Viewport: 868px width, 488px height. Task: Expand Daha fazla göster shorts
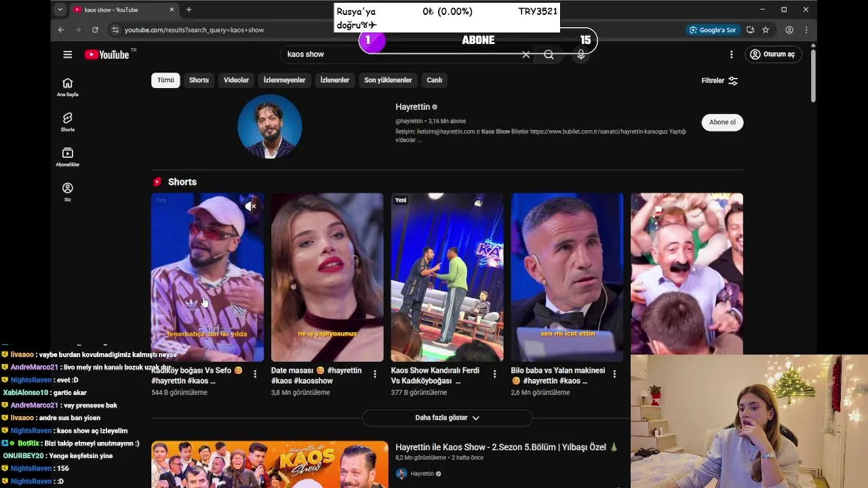click(447, 418)
